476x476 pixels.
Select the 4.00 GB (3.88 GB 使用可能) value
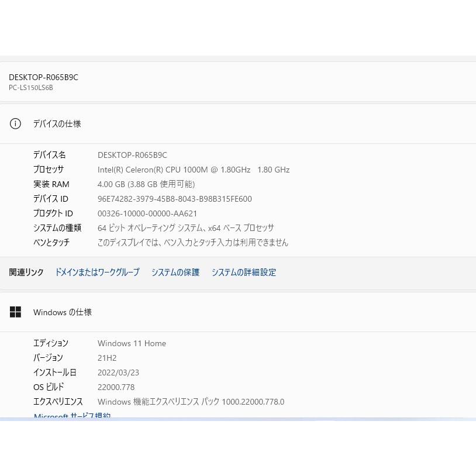pos(146,184)
